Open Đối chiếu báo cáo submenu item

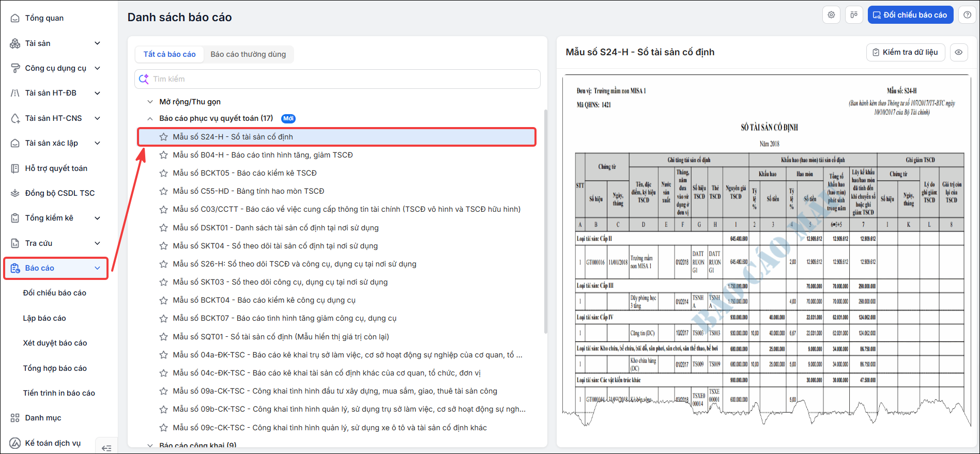[x=55, y=293]
